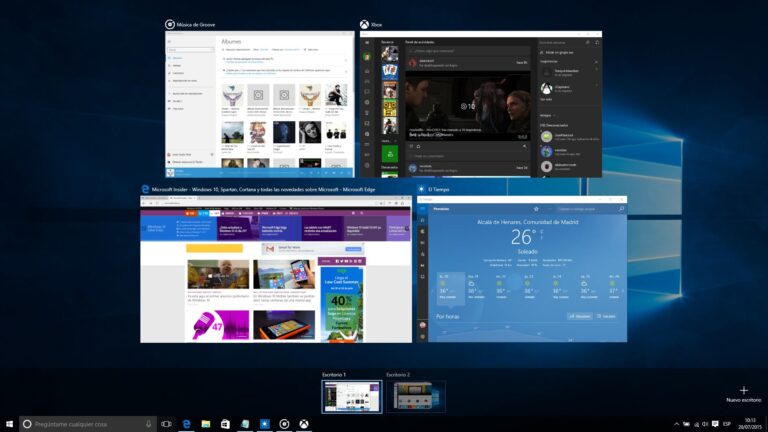
Task: Open the purple 47 podcast article in Edge
Action: click(218, 325)
